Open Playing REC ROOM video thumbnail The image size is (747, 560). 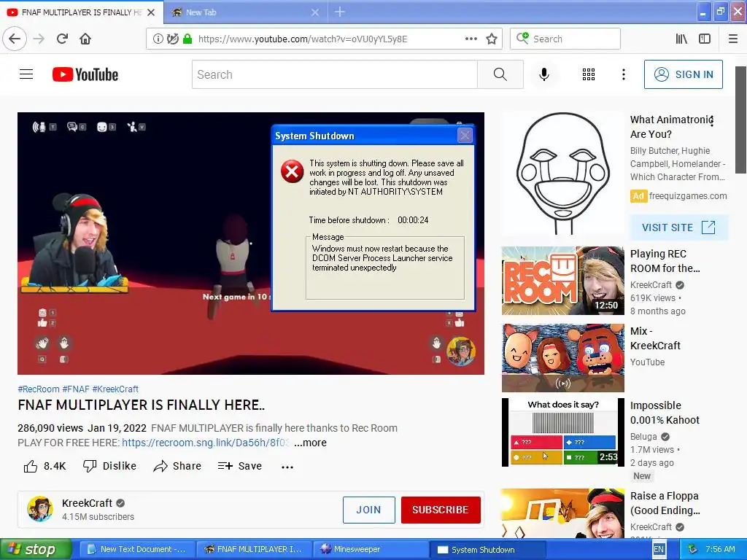(562, 281)
